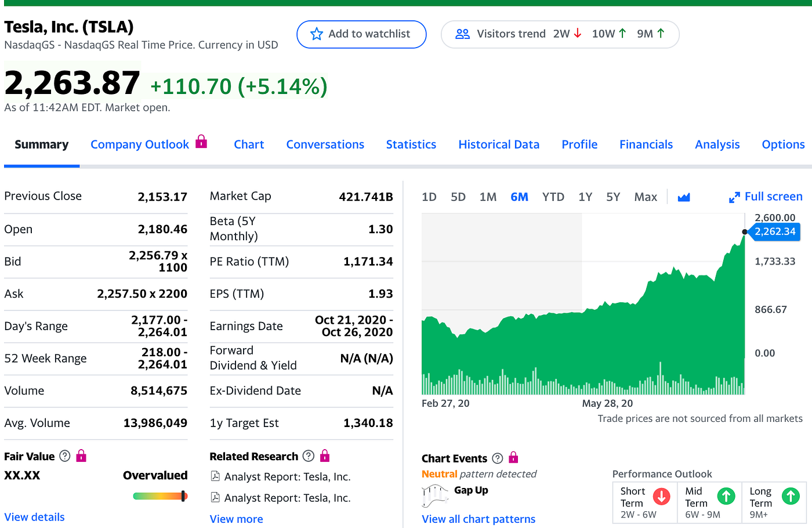Viewport: 812px width, 528px height.
Task: Click the pink lock next to Fair Value
Action: (x=81, y=455)
